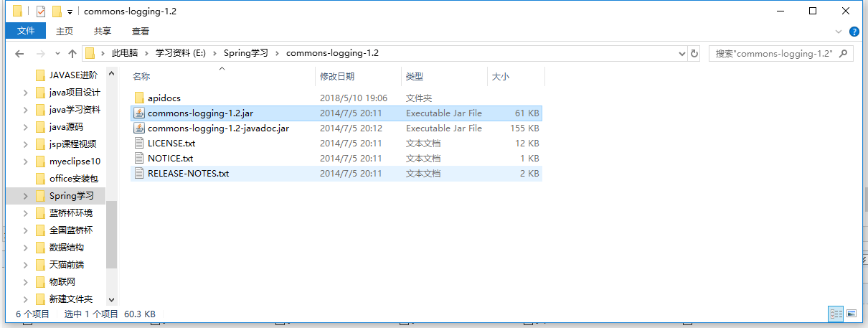The image size is (868, 328).
Task: Switch to details view layout icon
Action: [x=836, y=314]
